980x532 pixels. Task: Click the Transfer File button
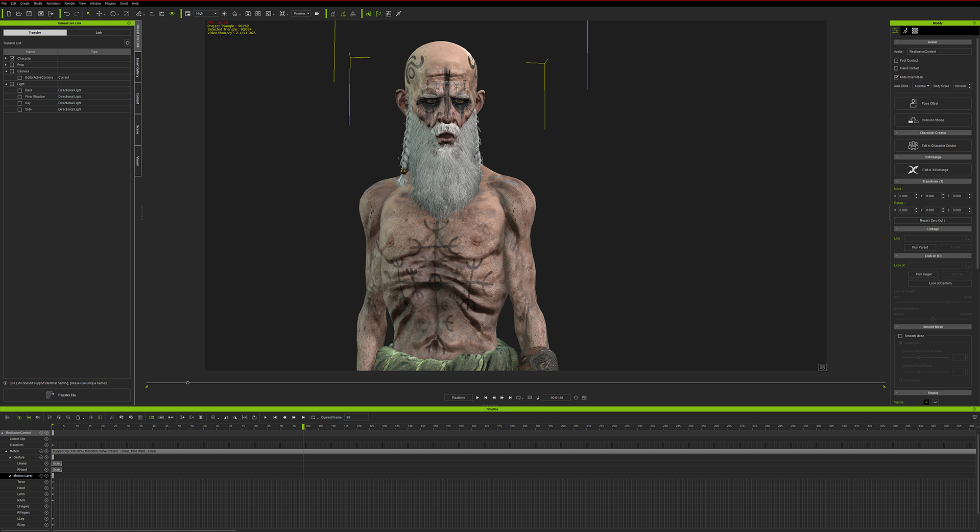coord(67,395)
